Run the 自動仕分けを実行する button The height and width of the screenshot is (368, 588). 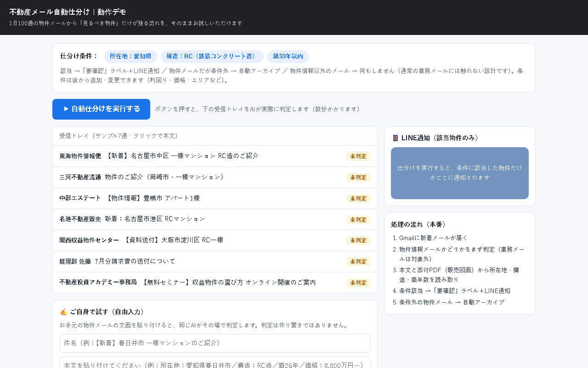click(101, 109)
